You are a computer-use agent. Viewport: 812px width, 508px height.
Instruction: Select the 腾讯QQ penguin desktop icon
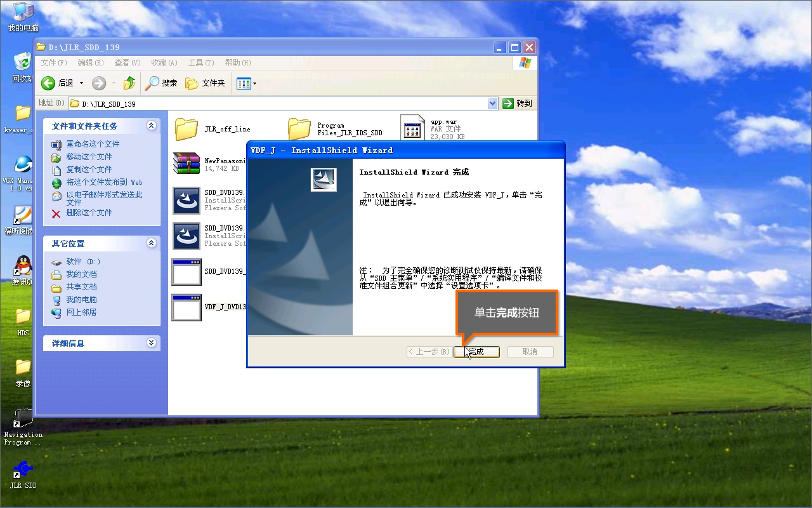(23, 271)
